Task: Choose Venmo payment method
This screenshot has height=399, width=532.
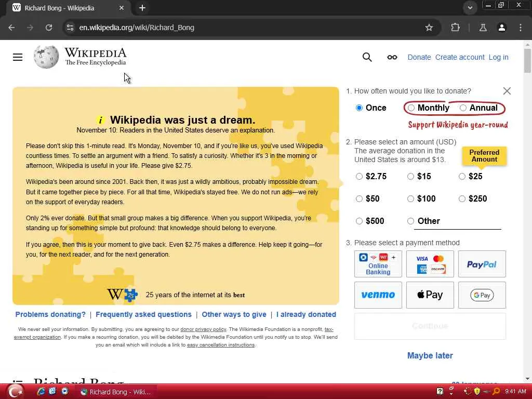Action: 378,295
